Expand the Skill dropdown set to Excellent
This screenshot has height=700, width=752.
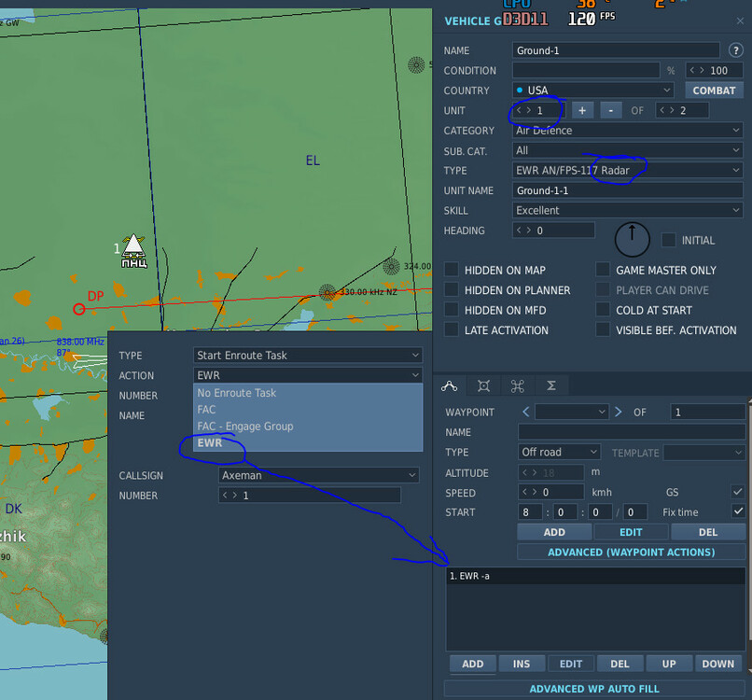tap(628, 211)
